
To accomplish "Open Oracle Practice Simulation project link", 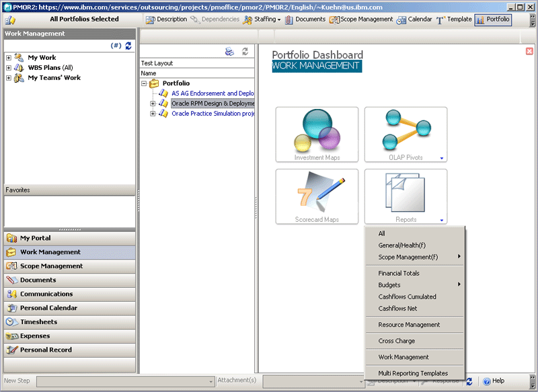I will click(x=213, y=114).
